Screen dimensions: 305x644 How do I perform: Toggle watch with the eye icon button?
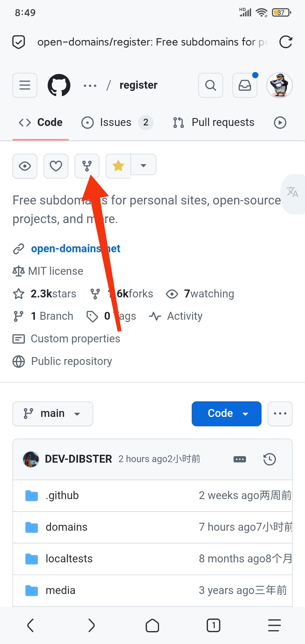pyautogui.click(x=25, y=166)
